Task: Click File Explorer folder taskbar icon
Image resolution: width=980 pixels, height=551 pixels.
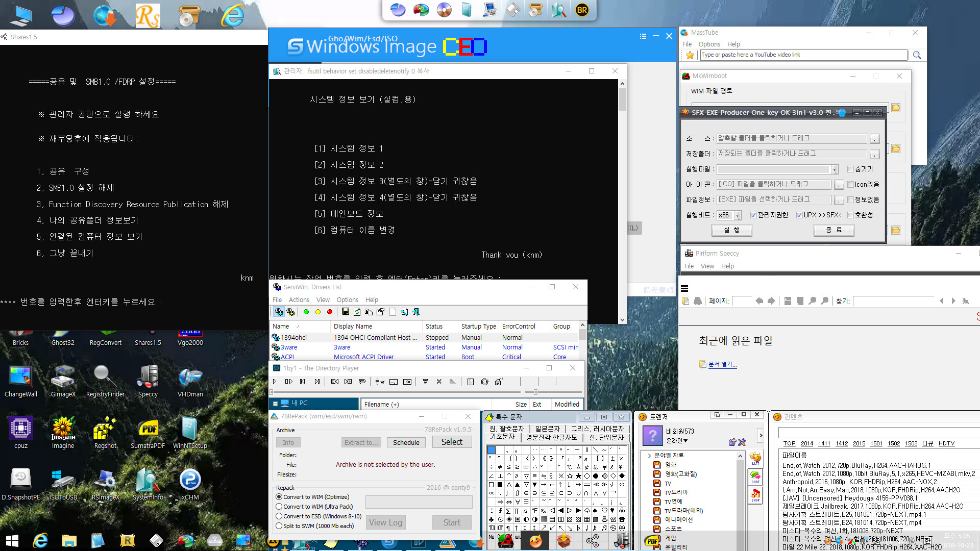Action: [69, 541]
